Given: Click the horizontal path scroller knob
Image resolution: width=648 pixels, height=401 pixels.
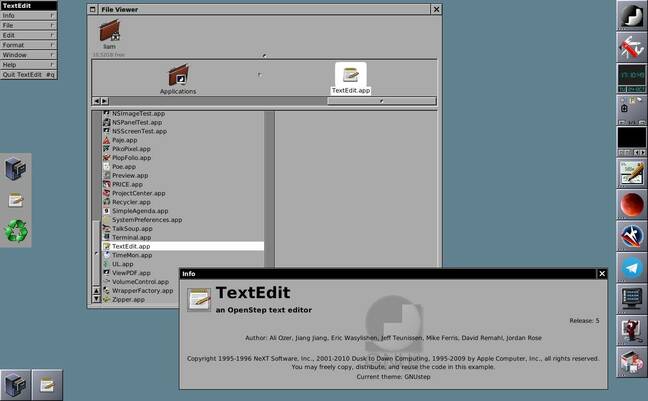Looking at the screenshot, I should click(x=381, y=101).
